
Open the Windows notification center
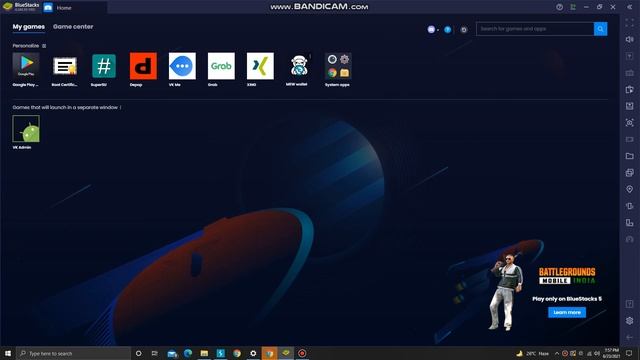click(629, 353)
